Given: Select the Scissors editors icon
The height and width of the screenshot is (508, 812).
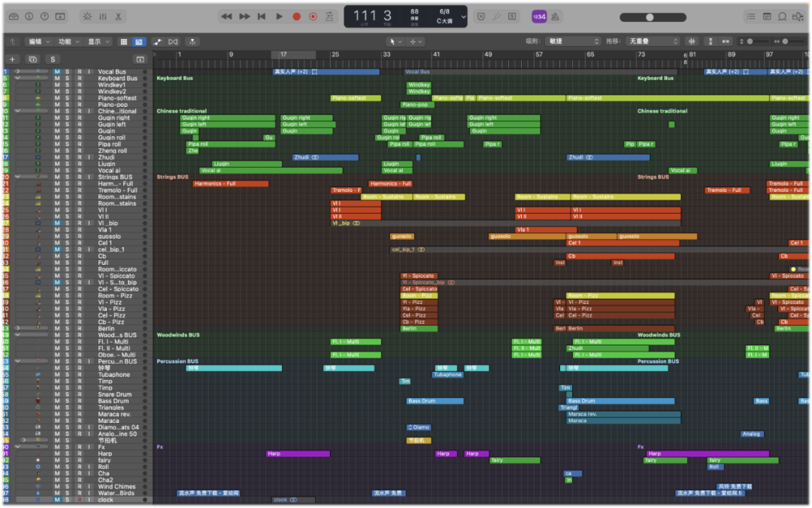Looking at the screenshot, I should (x=119, y=17).
